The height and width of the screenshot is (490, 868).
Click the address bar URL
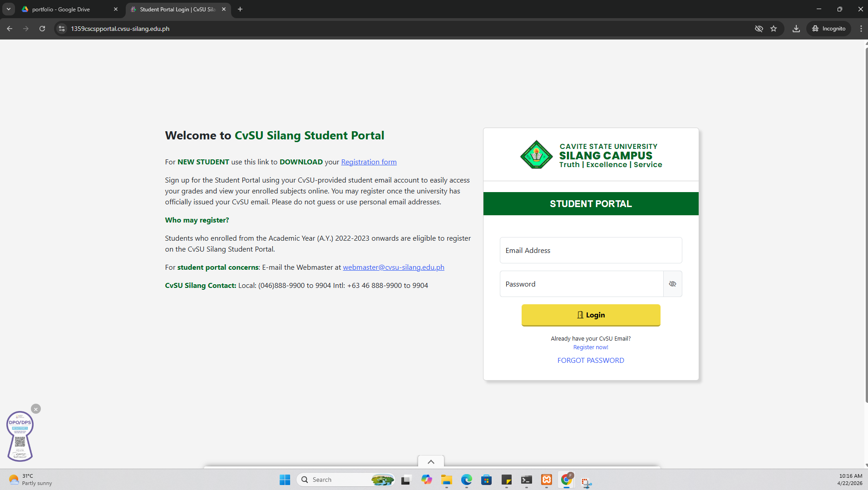120,29
